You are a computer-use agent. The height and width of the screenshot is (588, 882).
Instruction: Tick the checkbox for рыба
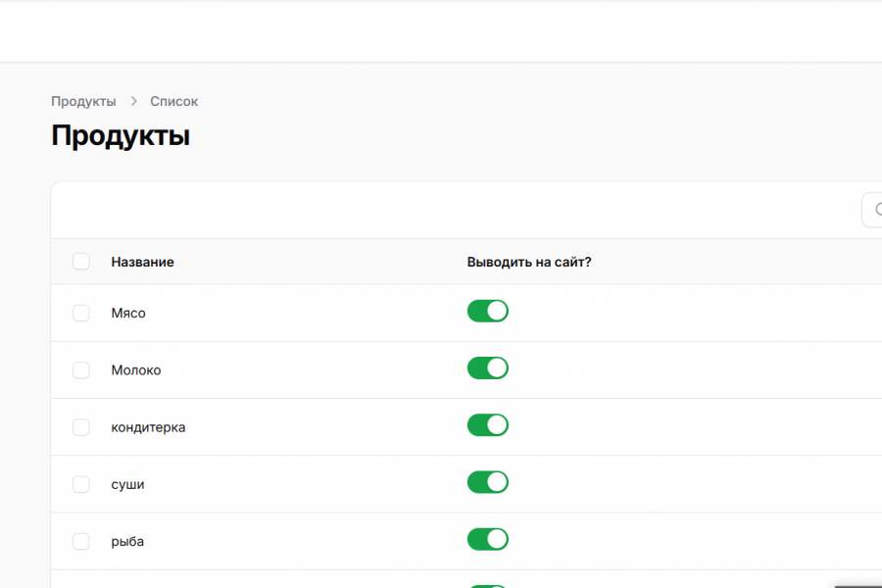pyautogui.click(x=81, y=541)
